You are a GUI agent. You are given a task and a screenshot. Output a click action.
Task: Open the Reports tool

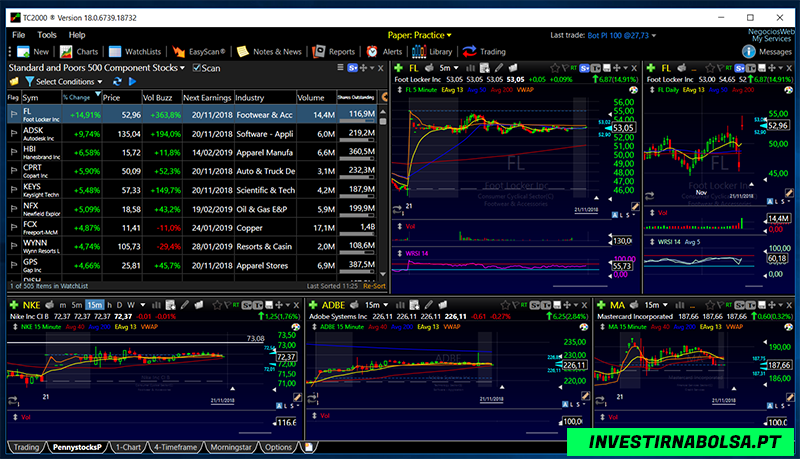(333, 52)
